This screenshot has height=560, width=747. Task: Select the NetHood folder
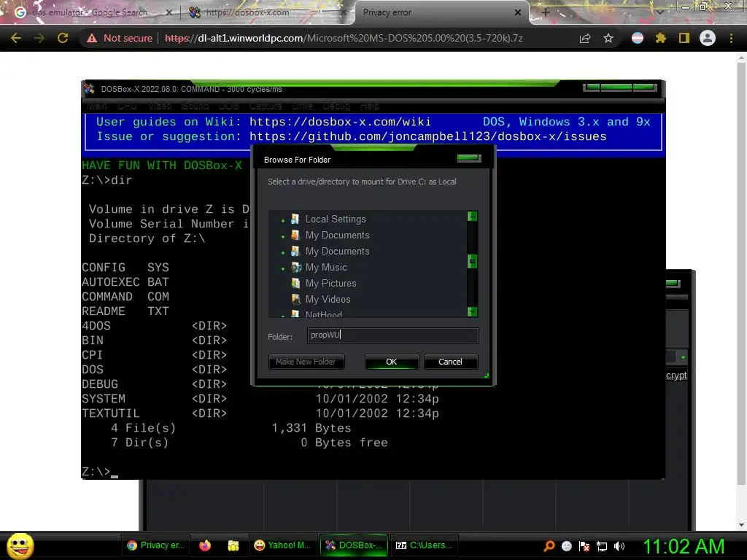pyautogui.click(x=323, y=314)
